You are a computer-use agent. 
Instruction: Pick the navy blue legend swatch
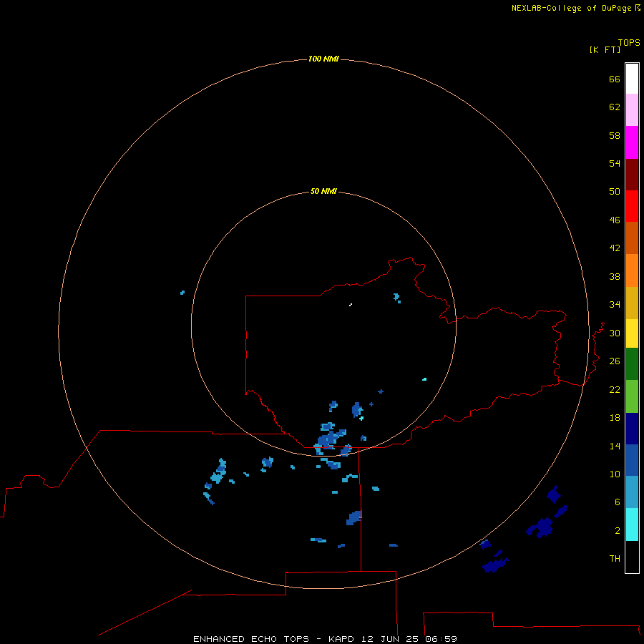click(x=632, y=429)
